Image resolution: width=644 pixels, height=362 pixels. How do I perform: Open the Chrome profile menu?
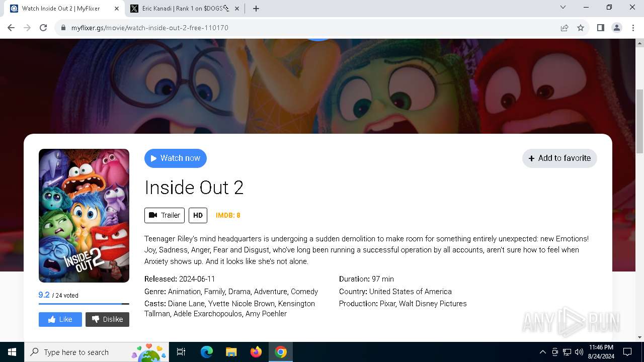(x=617, y=28)
